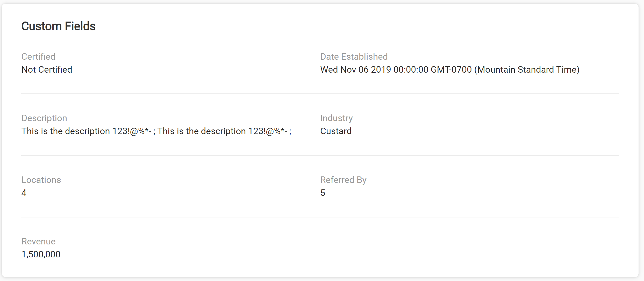Select the Description field label
This screenshot has width=644, height=281.
pyautogui.click(x=44, y=118)
